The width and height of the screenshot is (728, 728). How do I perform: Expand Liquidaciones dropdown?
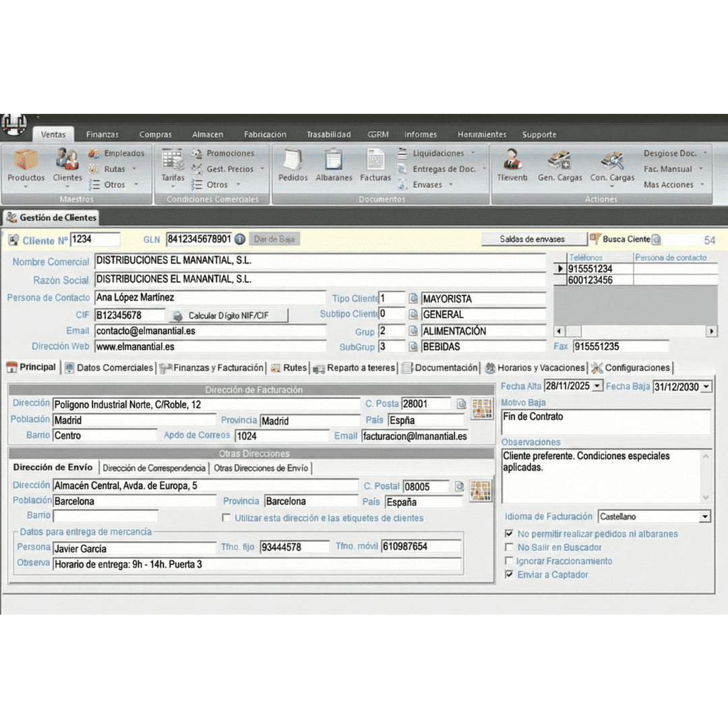(473, 153)
